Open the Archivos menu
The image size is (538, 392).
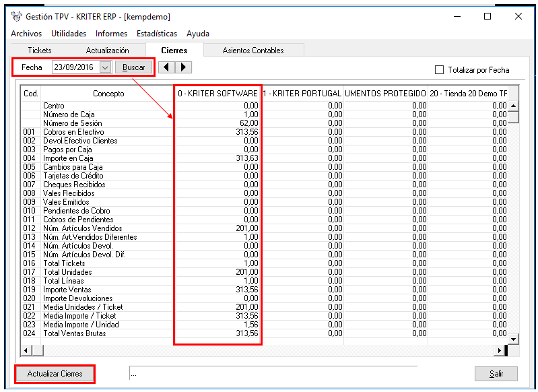pyautogui.click(x=26, y=34)
